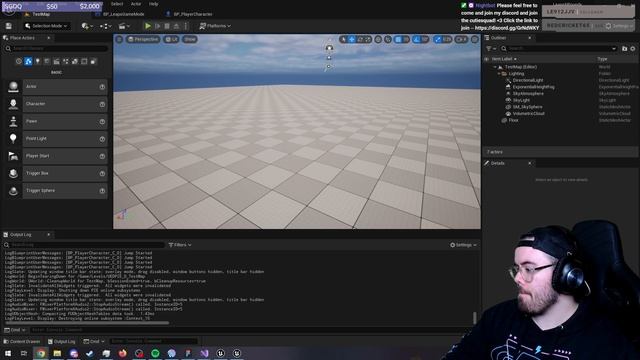Toggle scale snapping in the viewport
The width and height of the screenshot is (640, 360).
pos(438,39)
